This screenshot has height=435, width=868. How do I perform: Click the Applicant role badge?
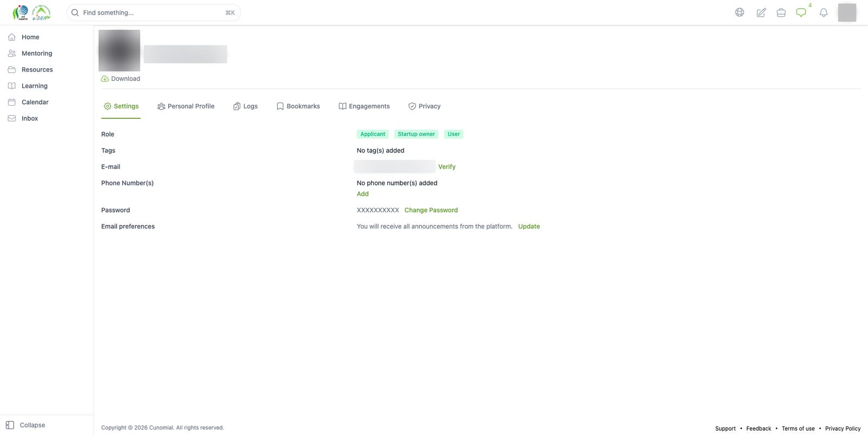coord(373,134)
